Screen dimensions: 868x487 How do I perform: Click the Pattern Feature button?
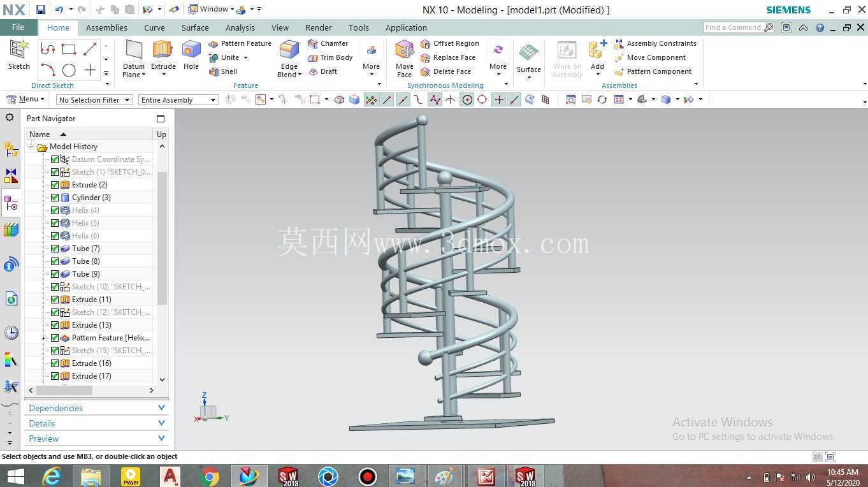[x=240, y=43]
